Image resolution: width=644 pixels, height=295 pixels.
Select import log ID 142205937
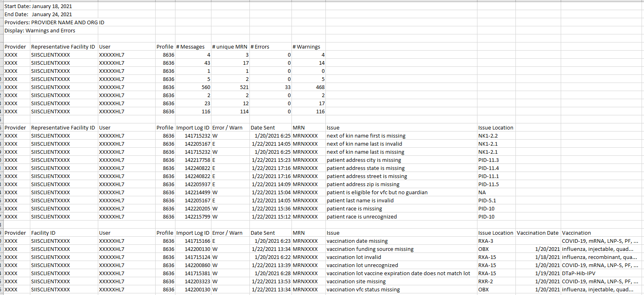(x=193, y=185)
